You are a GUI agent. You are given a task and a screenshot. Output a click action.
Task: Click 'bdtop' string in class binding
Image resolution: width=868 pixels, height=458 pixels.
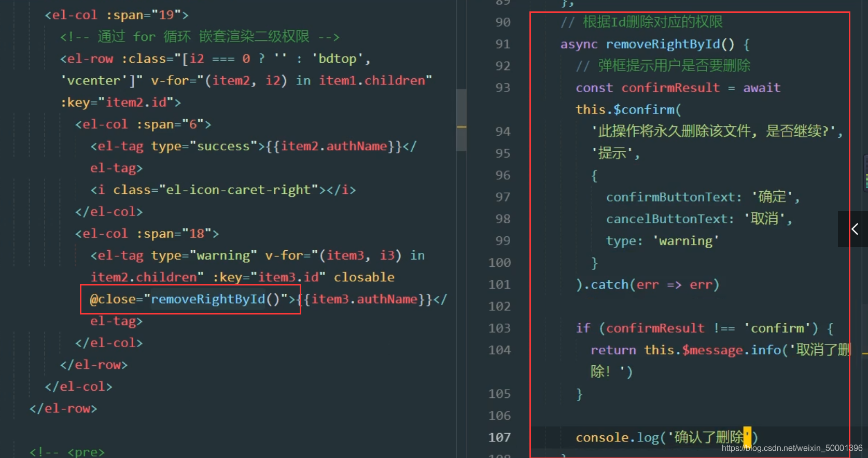[338, 59]
